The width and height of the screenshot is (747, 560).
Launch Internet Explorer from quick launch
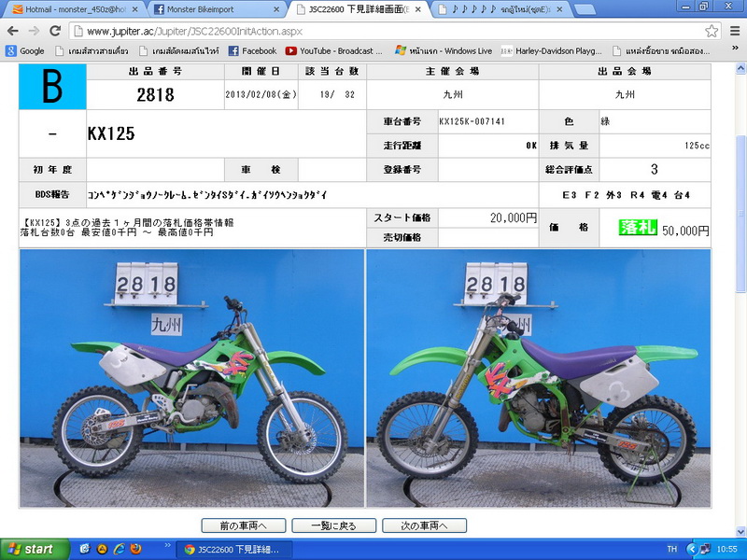[120, 549]
